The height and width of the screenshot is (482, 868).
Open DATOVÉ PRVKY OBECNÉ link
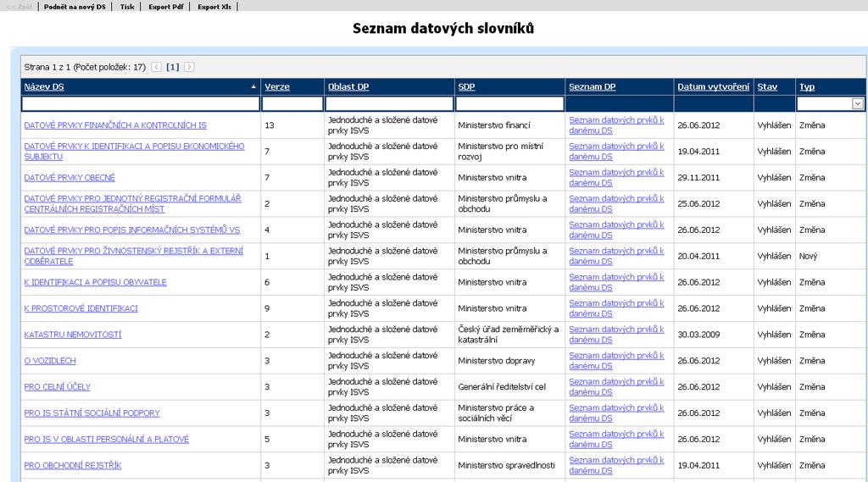(x=70, y=178)
